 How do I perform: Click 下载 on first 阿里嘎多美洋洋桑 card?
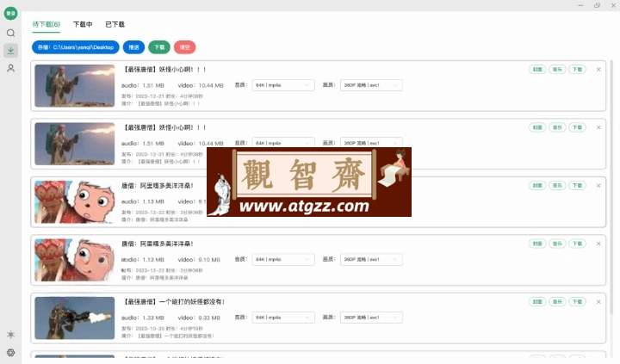click(577, 186)
